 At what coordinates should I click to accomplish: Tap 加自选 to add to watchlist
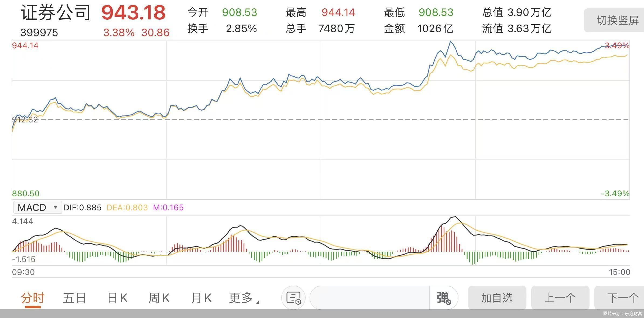pos(497,298)
